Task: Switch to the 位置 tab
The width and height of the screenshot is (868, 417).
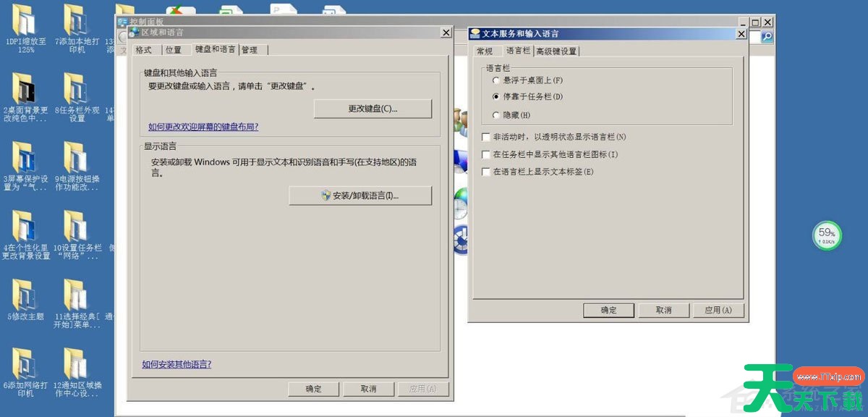Action: coord(174,50)
